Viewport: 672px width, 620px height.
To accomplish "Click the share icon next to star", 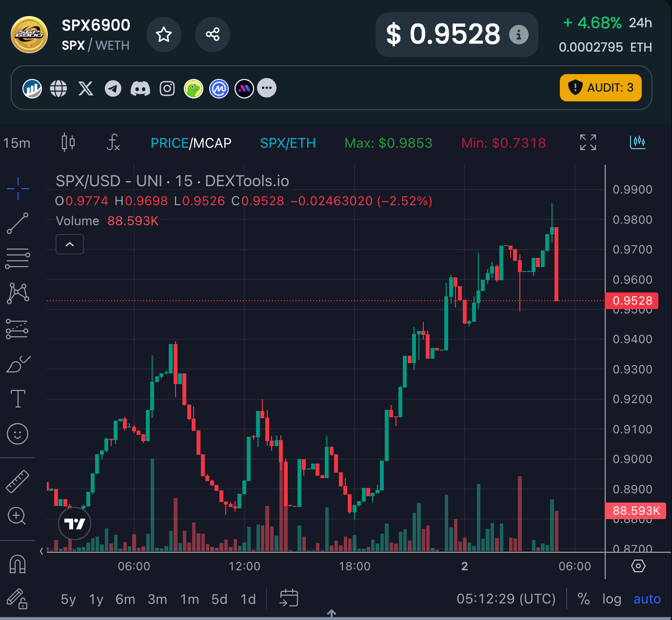I will click(x=213, y=35).
